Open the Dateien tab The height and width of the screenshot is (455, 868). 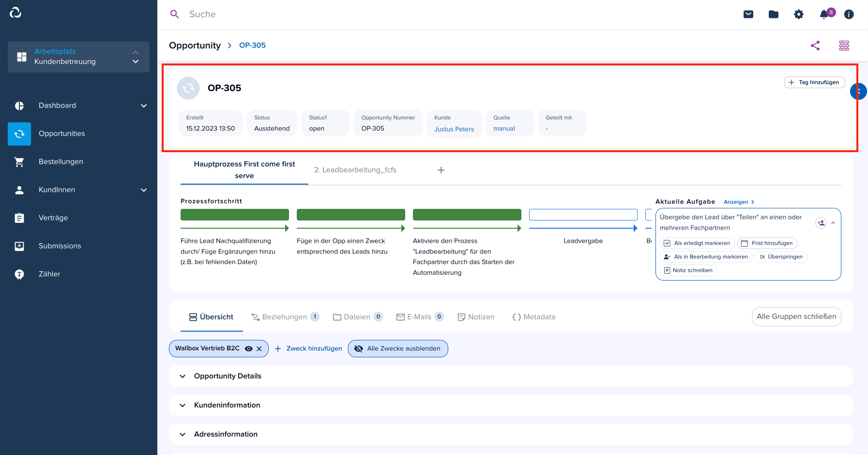pyautogui.click(x=358, y=317)
